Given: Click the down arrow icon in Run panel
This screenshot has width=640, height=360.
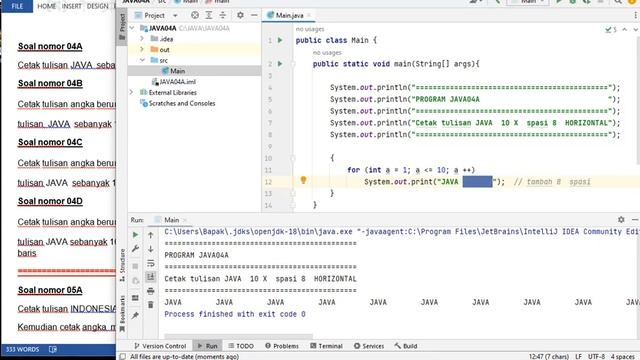Looking at the screenshot, I should 151,249.
